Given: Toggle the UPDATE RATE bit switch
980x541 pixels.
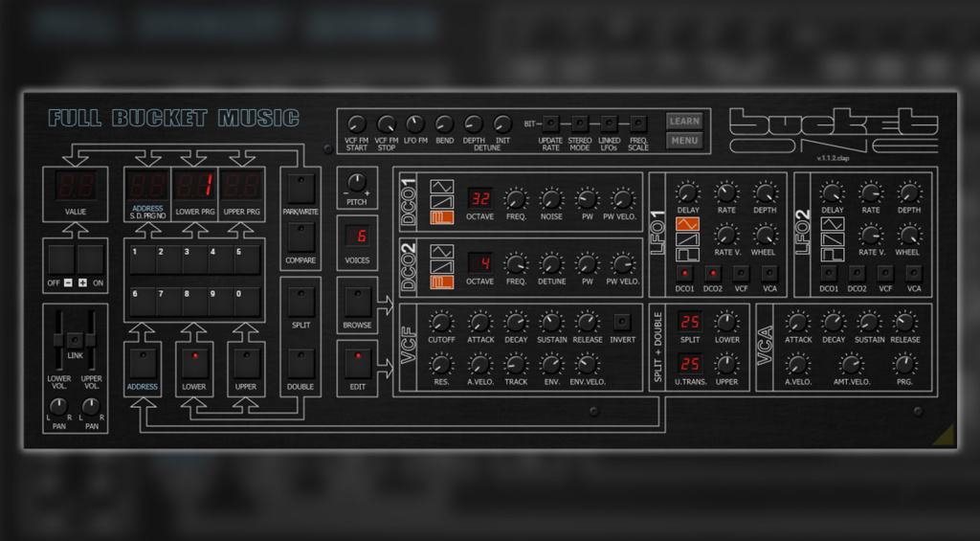Looking at the screenshot, I should (550, 124).
